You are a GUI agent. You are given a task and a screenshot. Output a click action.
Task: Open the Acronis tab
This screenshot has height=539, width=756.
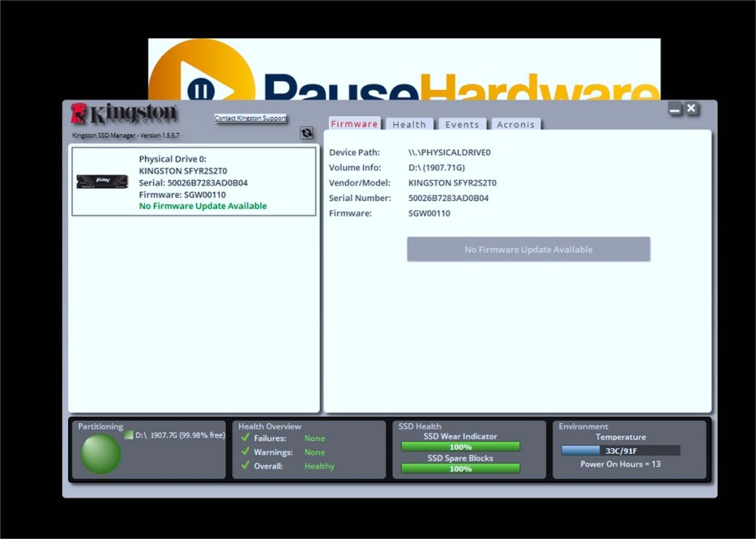pos(516,124)
